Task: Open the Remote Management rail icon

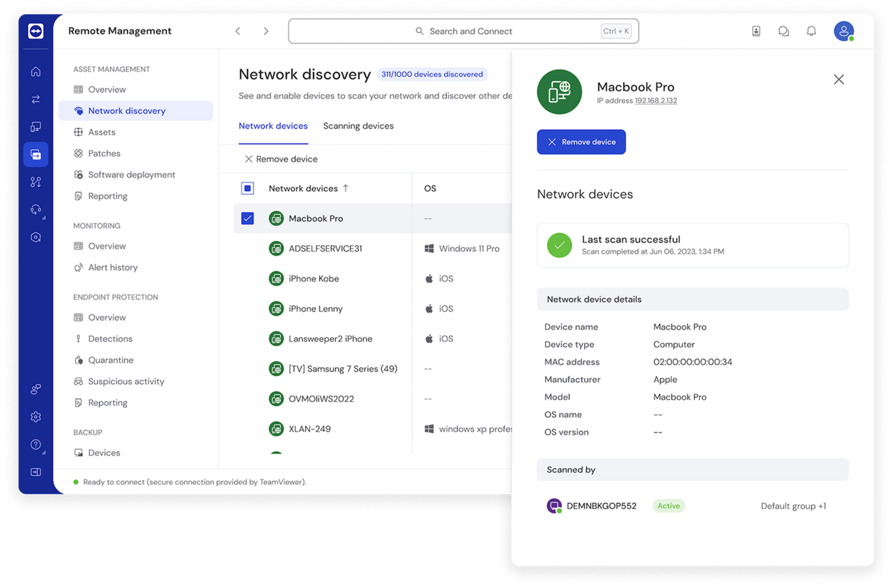Action: [x=36, y=154]
